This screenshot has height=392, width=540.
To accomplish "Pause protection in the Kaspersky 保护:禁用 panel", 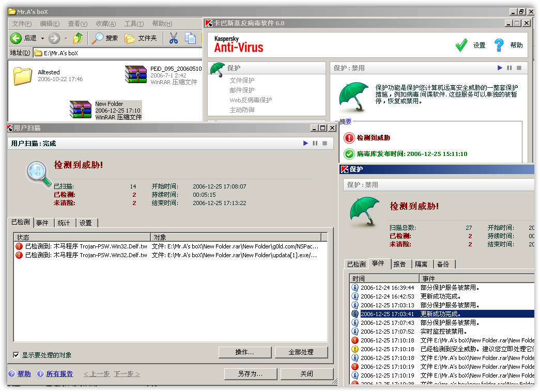I will click(x=510, y=68).
